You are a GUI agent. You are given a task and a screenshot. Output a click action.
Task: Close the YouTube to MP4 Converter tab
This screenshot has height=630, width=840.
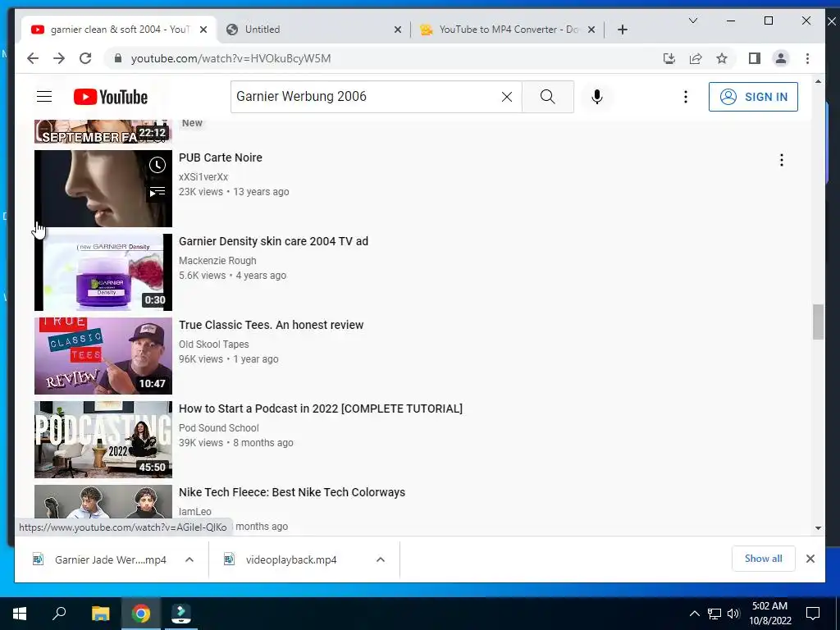click(591, 30)
